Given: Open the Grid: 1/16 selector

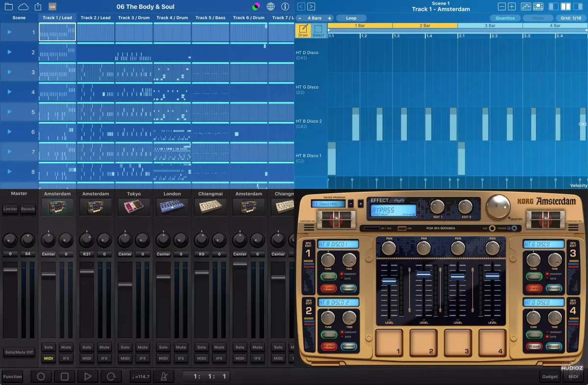Looking at the screenshot, I should pyautogui.click(x=571, y=18).
